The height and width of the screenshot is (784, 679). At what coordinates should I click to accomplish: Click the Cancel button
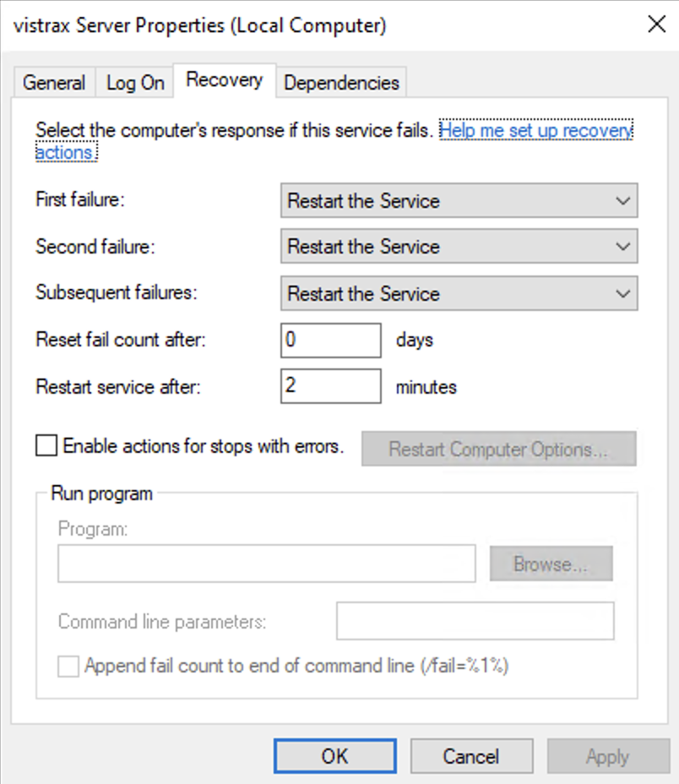pos(471,756)
